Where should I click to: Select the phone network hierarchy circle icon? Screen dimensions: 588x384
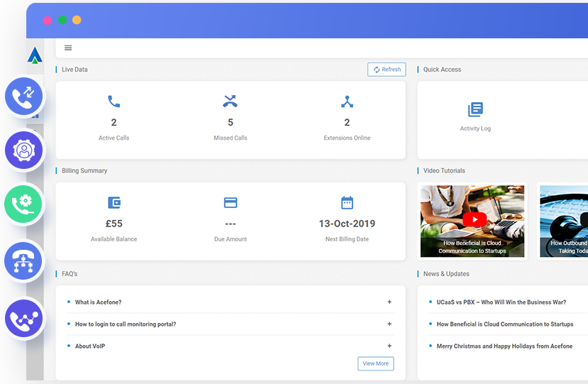tap(23, 261)
